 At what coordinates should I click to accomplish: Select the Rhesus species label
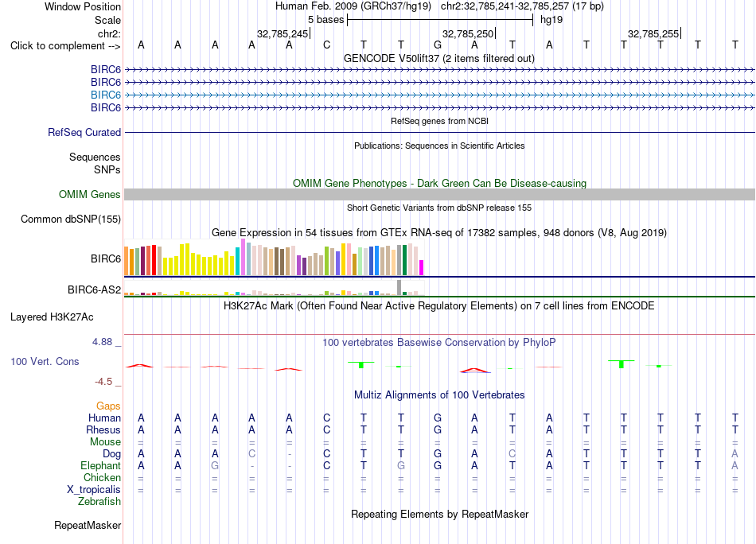(x=103, y=429)
